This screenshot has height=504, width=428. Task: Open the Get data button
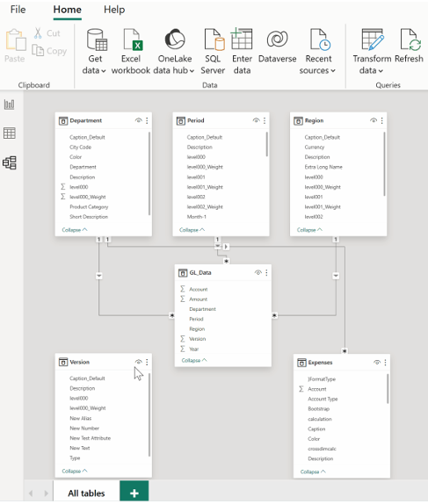pos(95,51)
